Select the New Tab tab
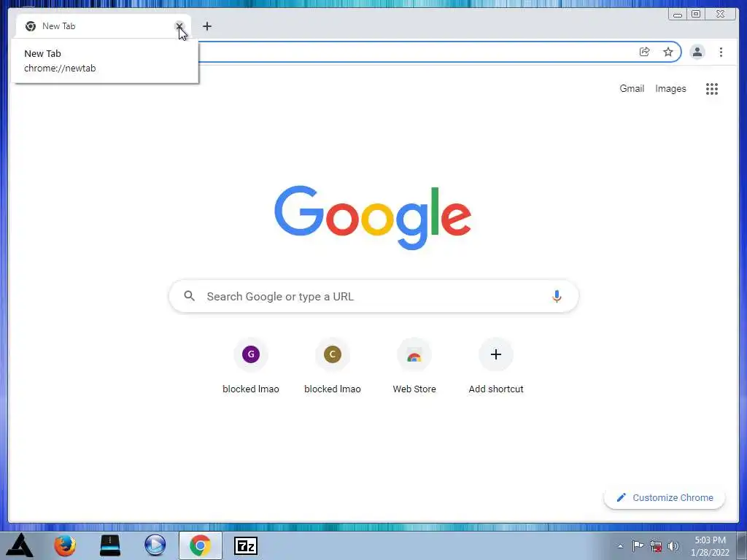 click(103, 26)
